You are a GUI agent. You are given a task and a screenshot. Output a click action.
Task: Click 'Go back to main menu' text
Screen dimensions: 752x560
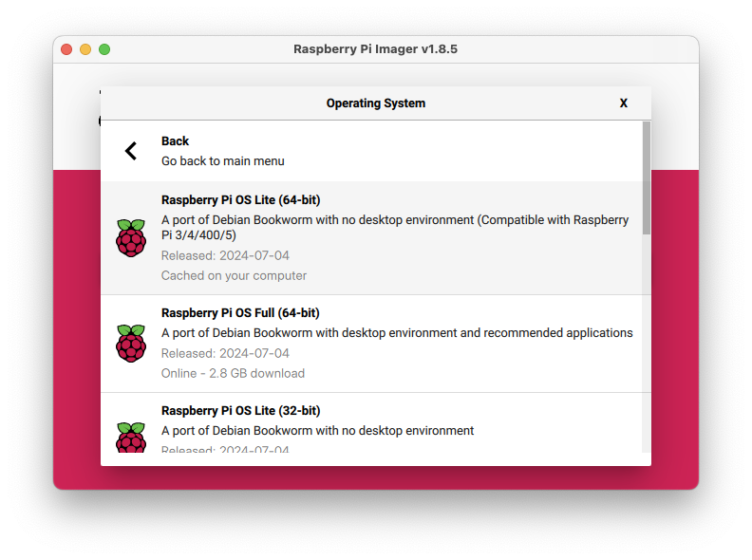pyautogui.click(x=223, y=161)
